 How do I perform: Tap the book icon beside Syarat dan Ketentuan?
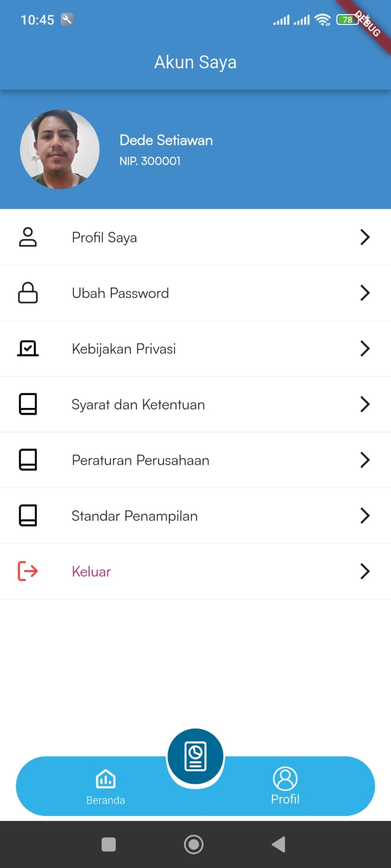tap(28, 404)
